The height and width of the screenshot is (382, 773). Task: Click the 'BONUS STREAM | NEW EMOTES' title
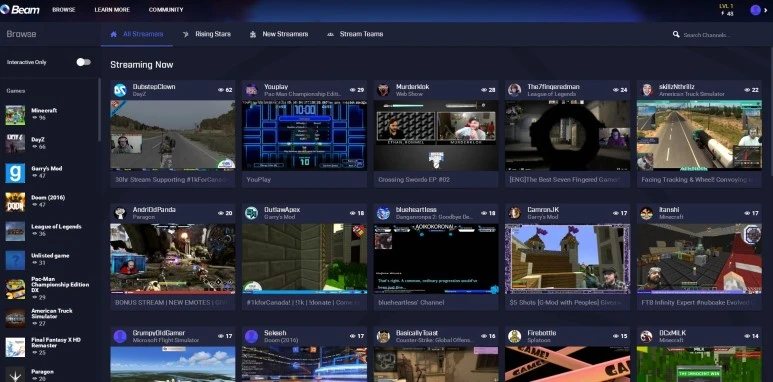173,303
